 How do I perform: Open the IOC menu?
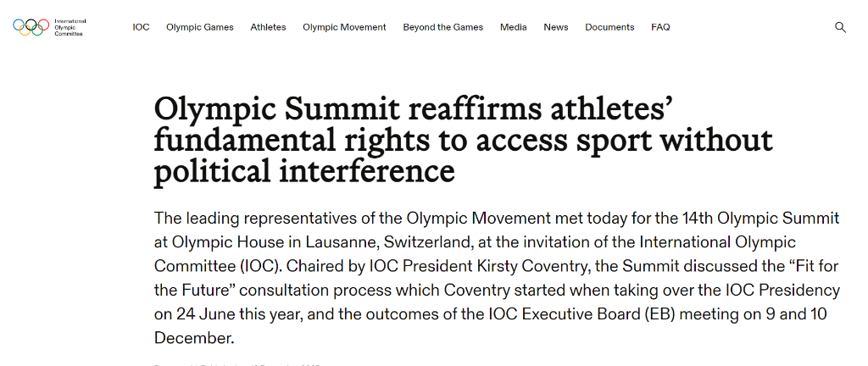click(141, 27)
